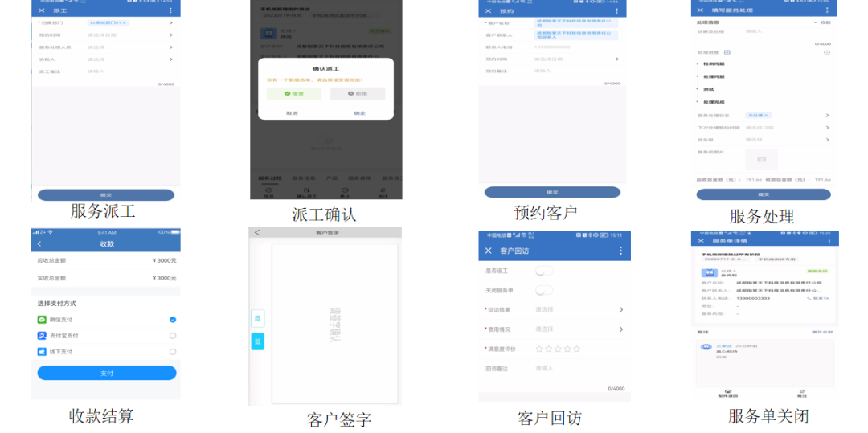Open 归属部门 selector chevron
Screen dimensions: 868x433
pyautogui.click(x=171, y=22)
